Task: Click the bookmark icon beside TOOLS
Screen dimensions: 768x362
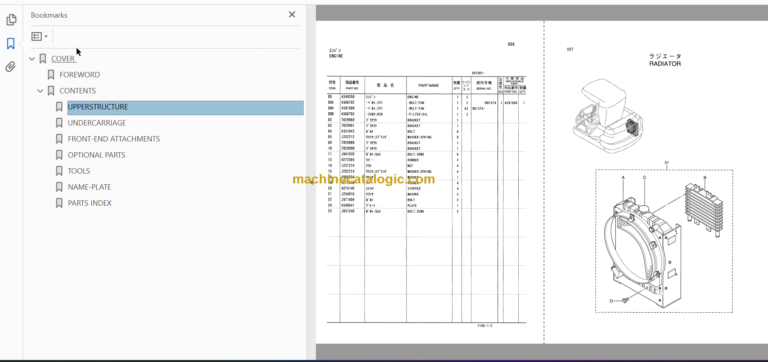Action: click(x=59, y=171)
